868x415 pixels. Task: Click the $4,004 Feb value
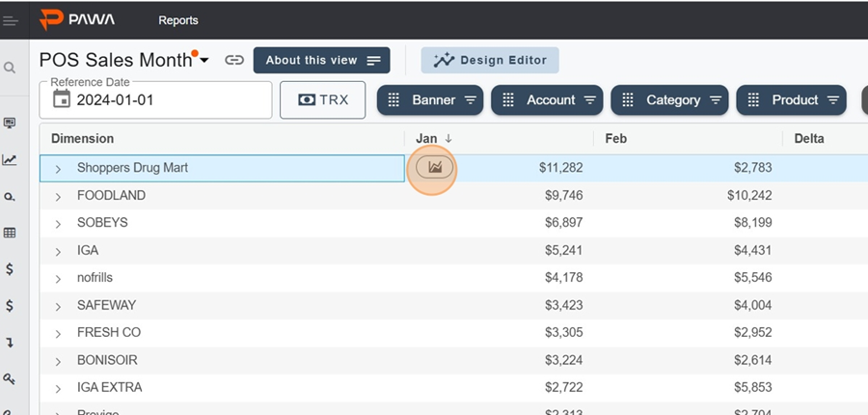click(x=753, y=305)
